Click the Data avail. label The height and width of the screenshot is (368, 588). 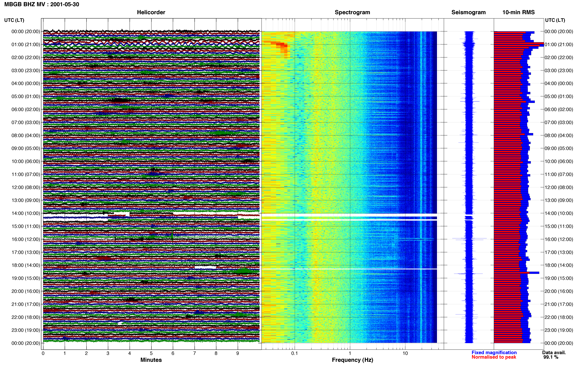(554, 352)
